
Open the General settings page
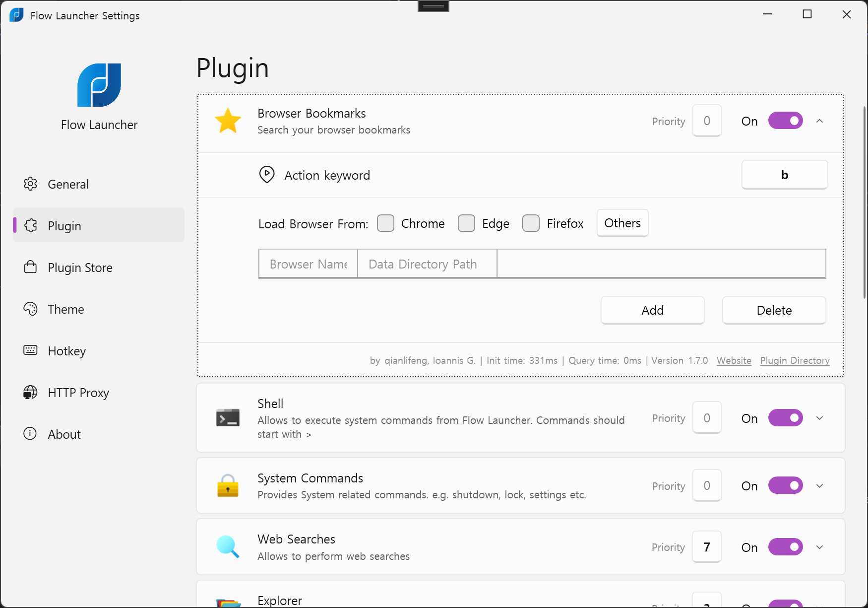pyautogui.click(x=99, y=184)
